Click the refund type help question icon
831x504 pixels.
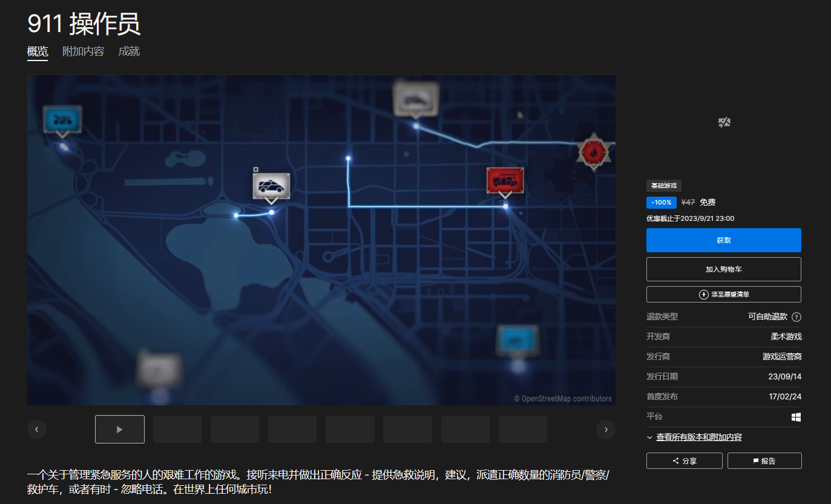797,317
